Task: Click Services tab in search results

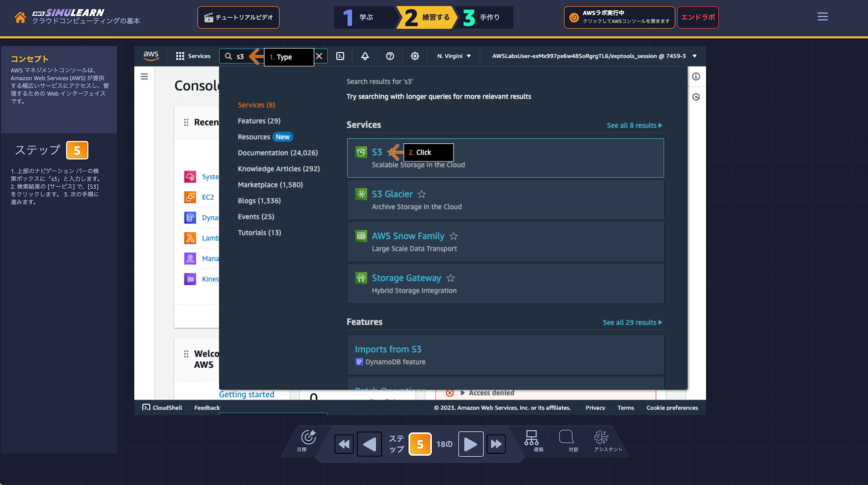Action: [x=256, y=104]
